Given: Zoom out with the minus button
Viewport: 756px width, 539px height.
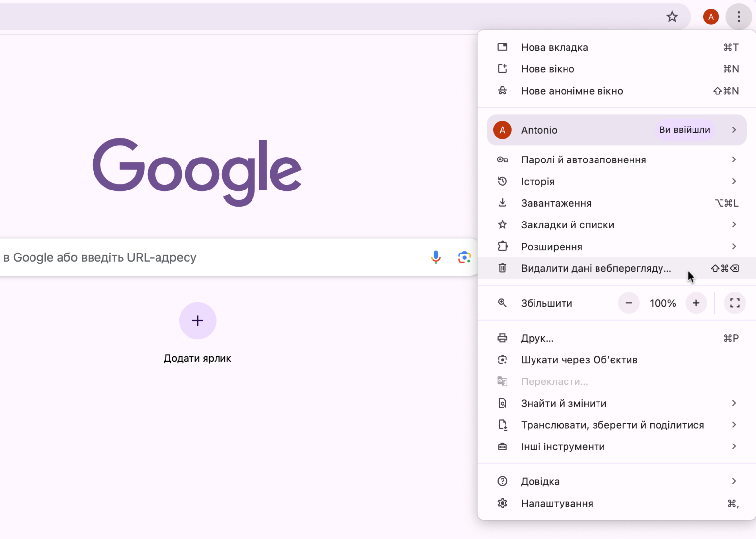Looking at the screenshot, I should pos(629,303).
